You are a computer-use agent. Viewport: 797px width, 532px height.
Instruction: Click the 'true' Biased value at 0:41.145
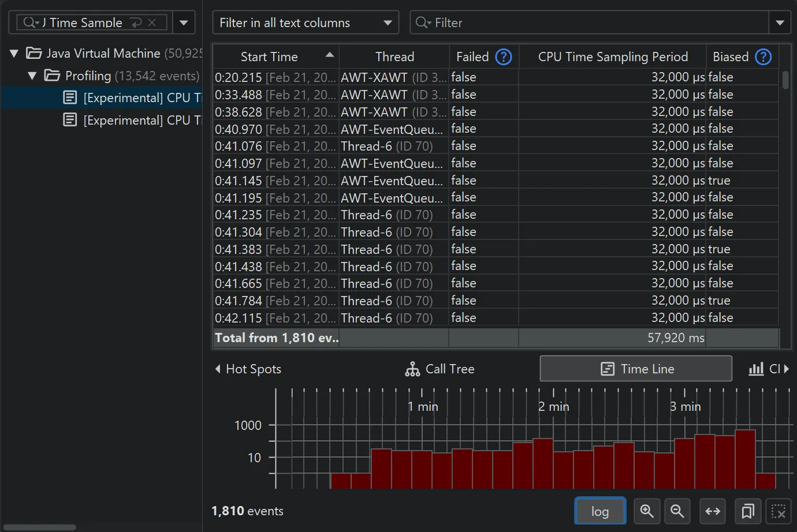(719, 181)
